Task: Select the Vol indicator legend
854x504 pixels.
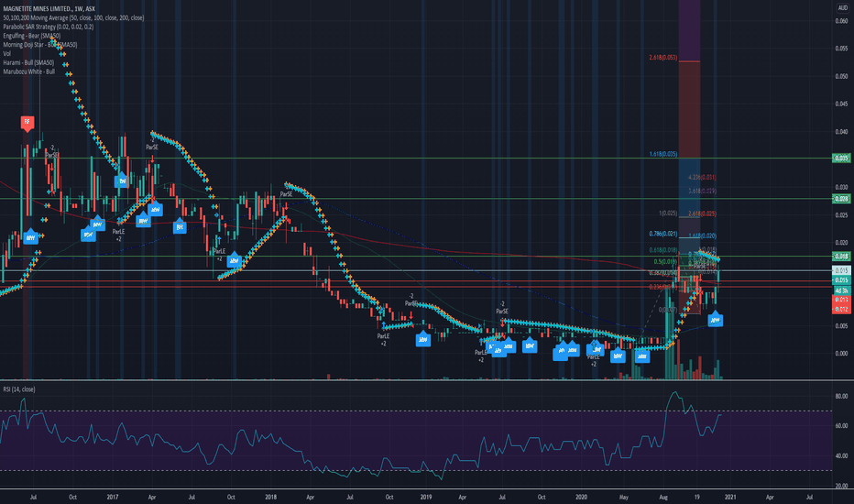Action: [6, 53]
